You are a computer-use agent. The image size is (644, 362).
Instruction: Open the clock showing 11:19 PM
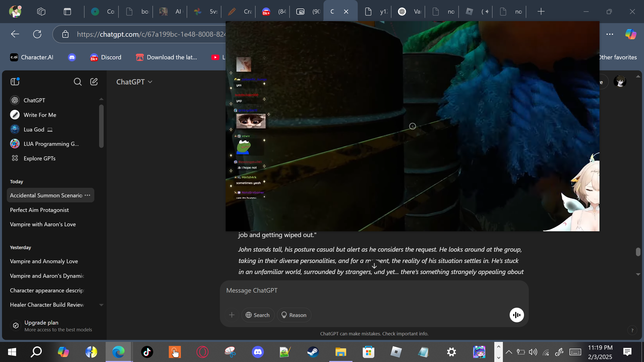click(600, 352)
